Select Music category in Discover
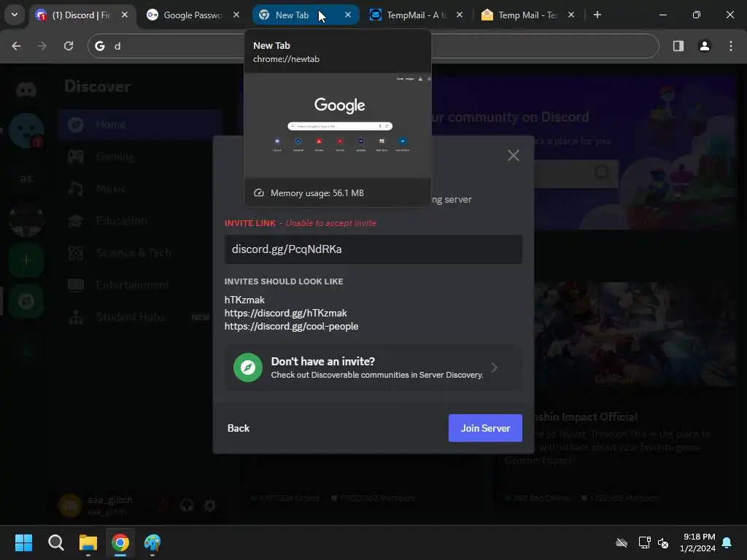 (141, 189)
